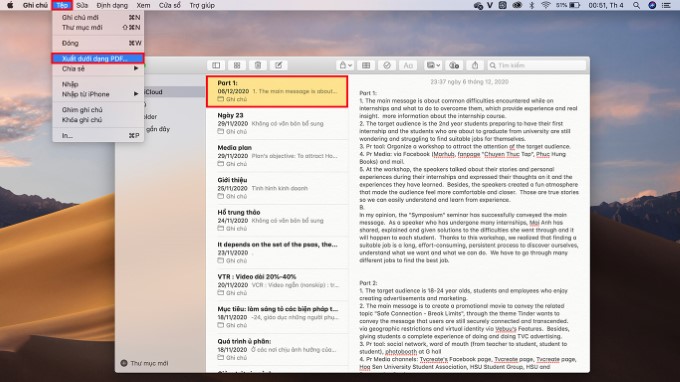This screenshot has width=680, height=382.
Task: Switch to attachments browser grid
Action: [237, 65]
